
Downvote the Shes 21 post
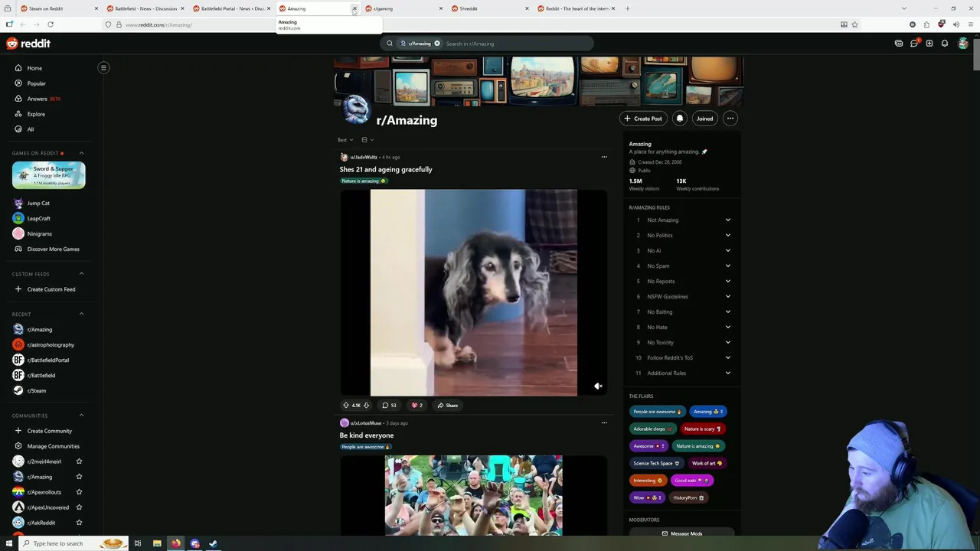click(366, 406)
